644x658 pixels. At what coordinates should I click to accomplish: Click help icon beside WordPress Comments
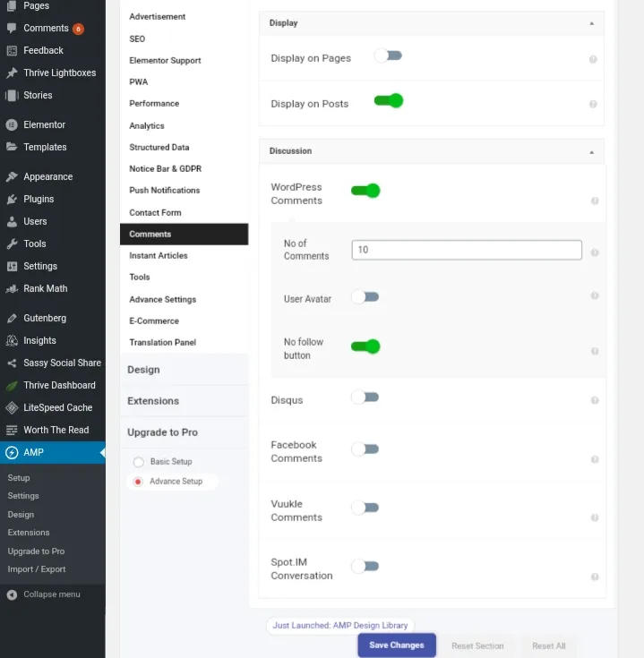click(595, 201)
